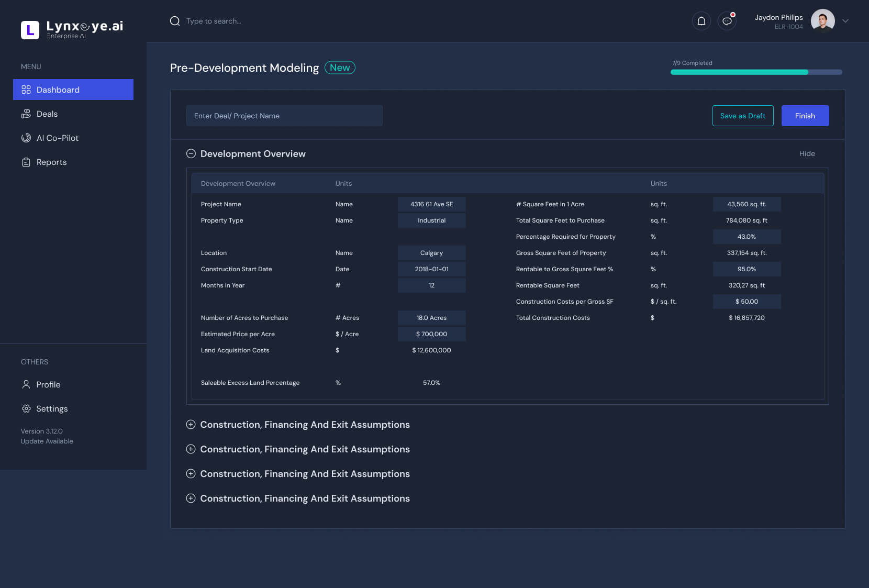Click the AI Co-Pilot sidebar icon
Image resolution: width=869 pixels, height=588 pixels.
coord(26,138)
